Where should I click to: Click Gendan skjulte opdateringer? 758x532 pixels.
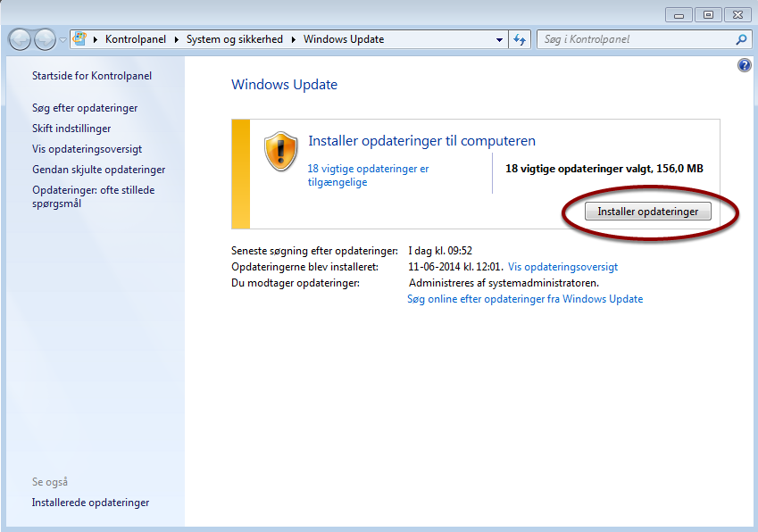tap(98, 170)
